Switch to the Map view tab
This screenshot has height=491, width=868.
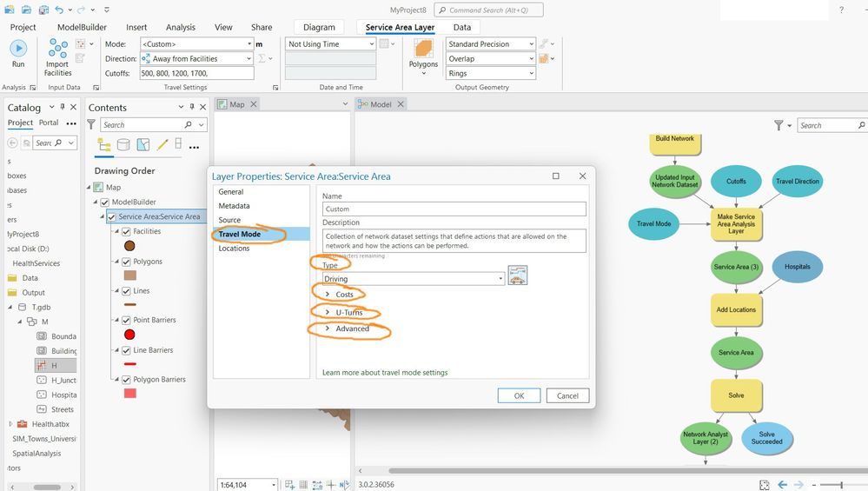tap(237, 104)
